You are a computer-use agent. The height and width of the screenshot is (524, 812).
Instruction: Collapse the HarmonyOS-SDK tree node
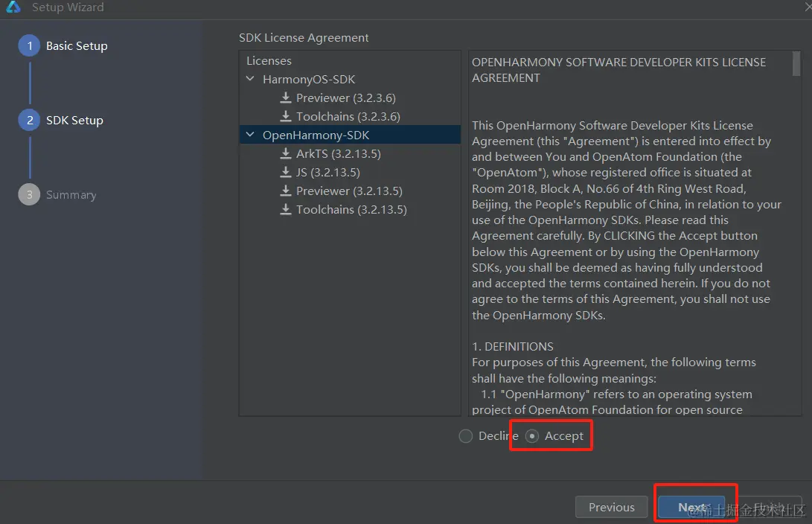click(x=250, y=79)
